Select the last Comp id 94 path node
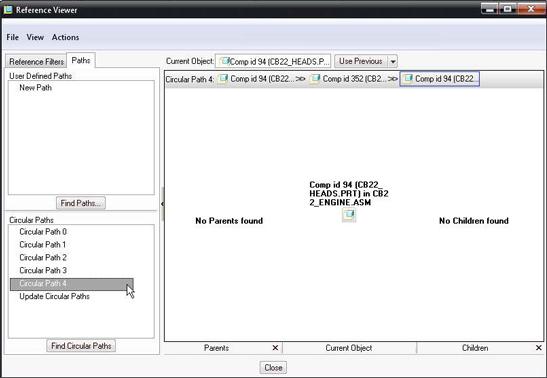The height and width of the screenshot is (378, 547). 440,79
